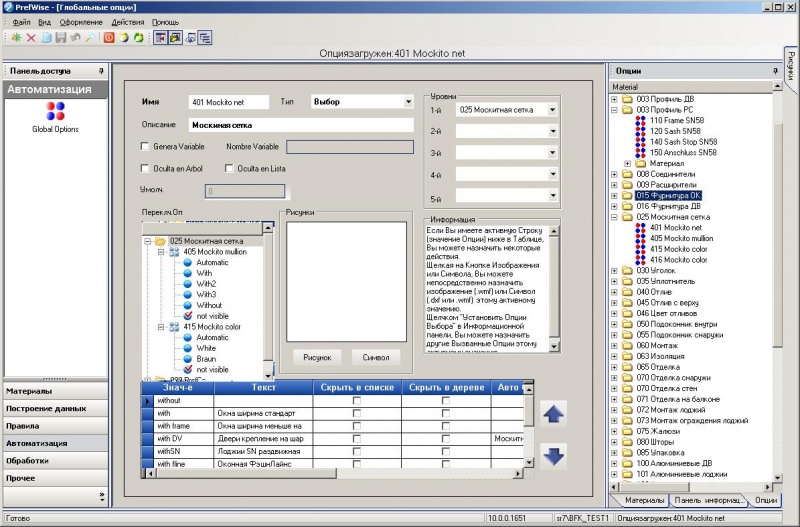Expand the 008 Соединители tree folder
Viewport: 800px width, 527px height.
pyautogui.click(x=615, y=173)
